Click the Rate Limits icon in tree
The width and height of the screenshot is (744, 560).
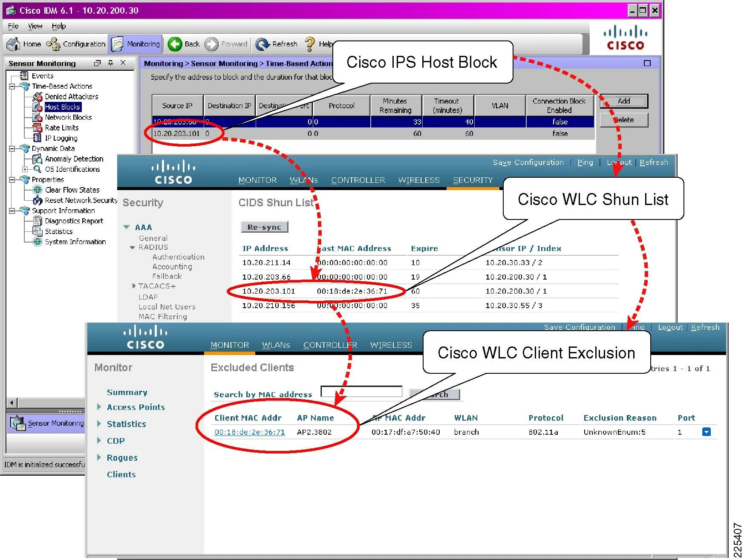[37, 128]
